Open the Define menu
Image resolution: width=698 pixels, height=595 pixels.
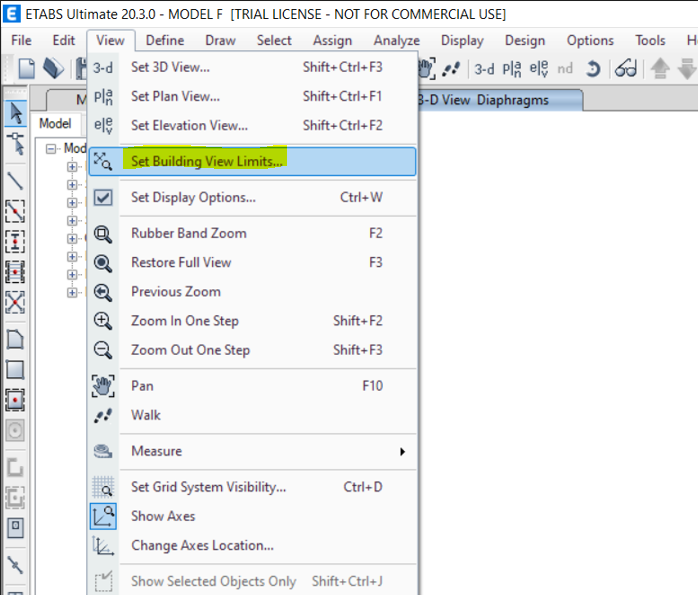pos(165,40)
